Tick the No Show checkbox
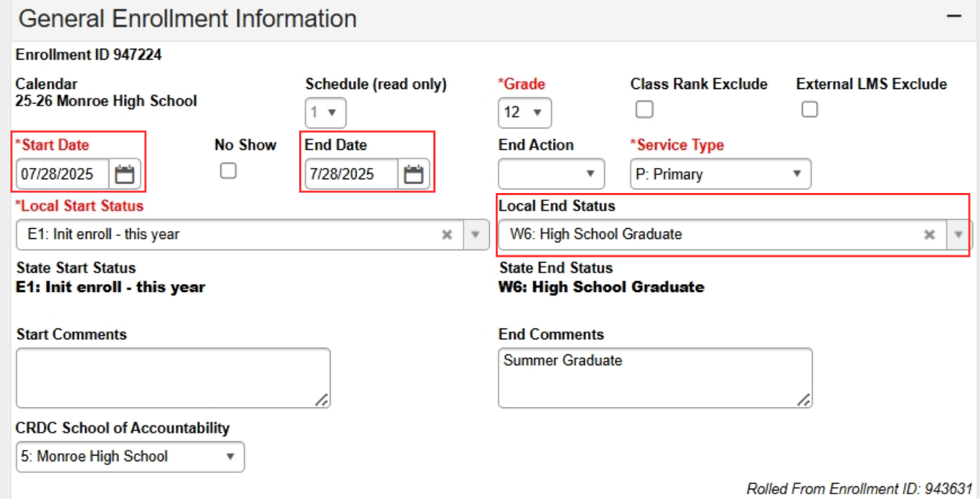980x500 pixels. pos(228,171)
